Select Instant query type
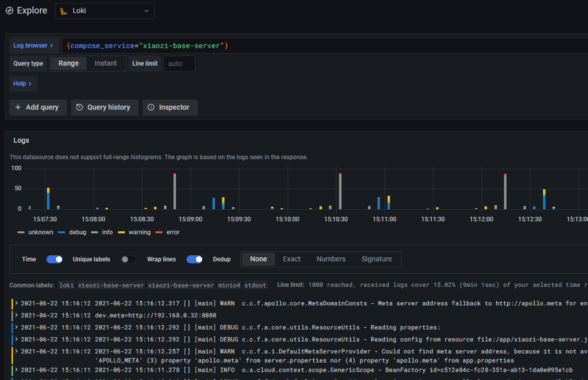Screen dimensions: 588x380 [105, 64]
